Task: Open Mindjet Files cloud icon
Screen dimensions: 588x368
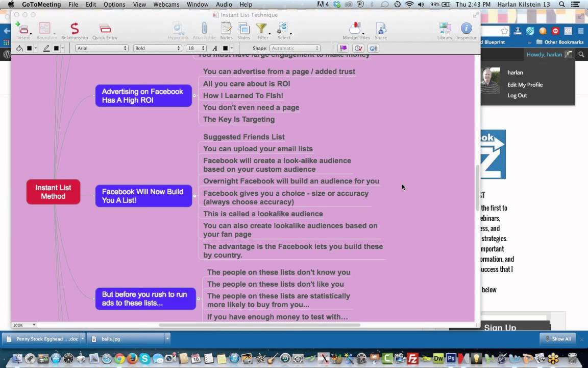Action: (x=355, y=28)
